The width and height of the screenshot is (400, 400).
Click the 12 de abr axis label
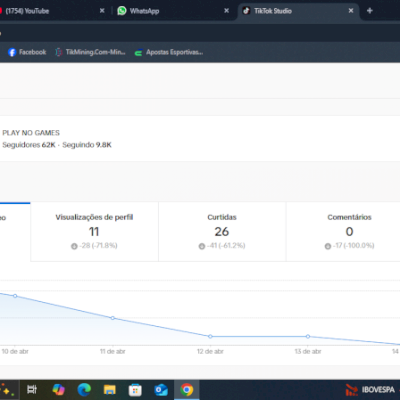coord(210,351)
